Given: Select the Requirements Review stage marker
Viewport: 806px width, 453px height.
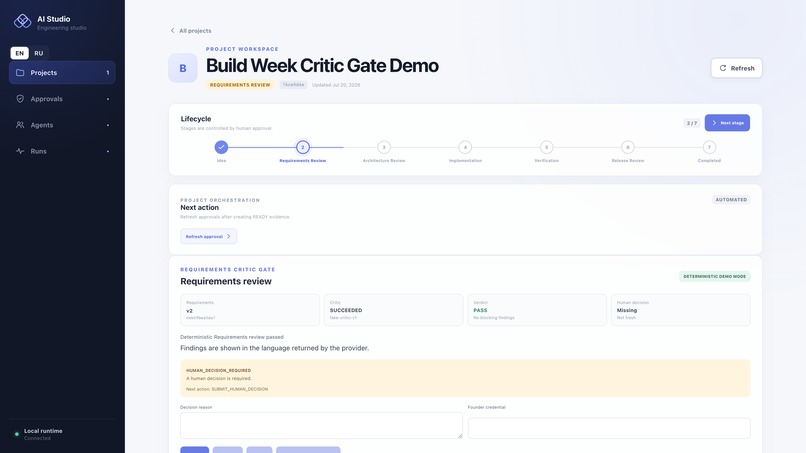Looking at the screenshot, I should pos(303,147).
